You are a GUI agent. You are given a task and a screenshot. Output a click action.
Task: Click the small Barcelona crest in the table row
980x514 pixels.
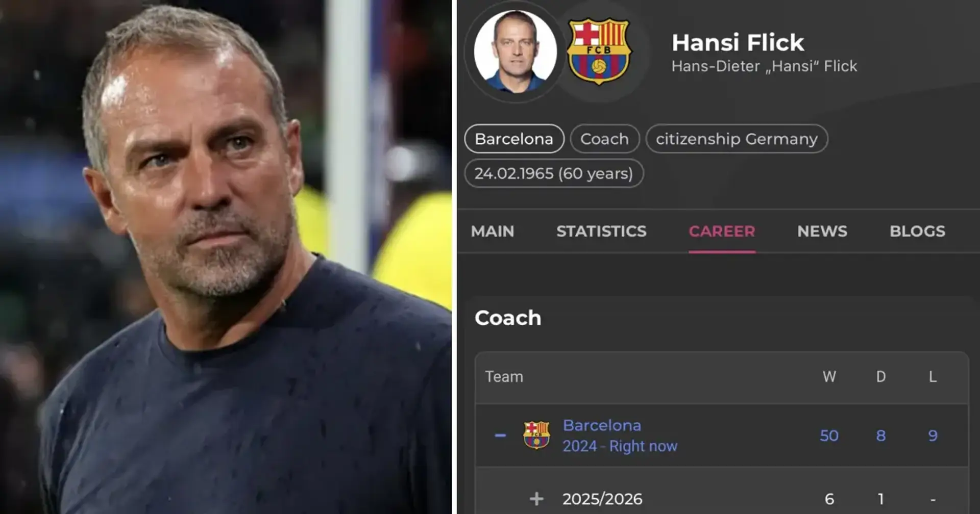point(536,435)
